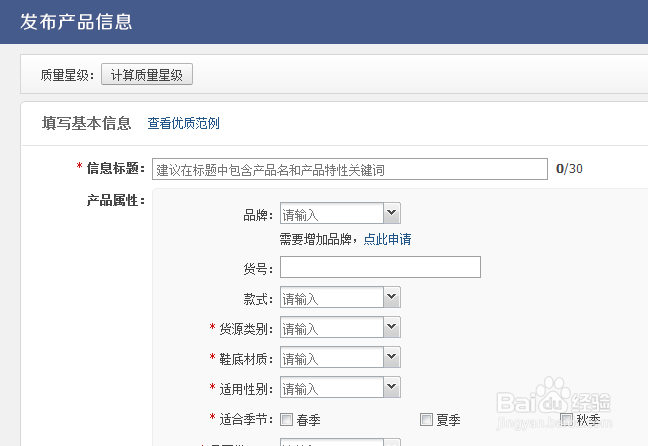Click inside the 品牌 combo text field
Image resolution: width=648 pixels, height=446 pixels.
tap(332, 213)
